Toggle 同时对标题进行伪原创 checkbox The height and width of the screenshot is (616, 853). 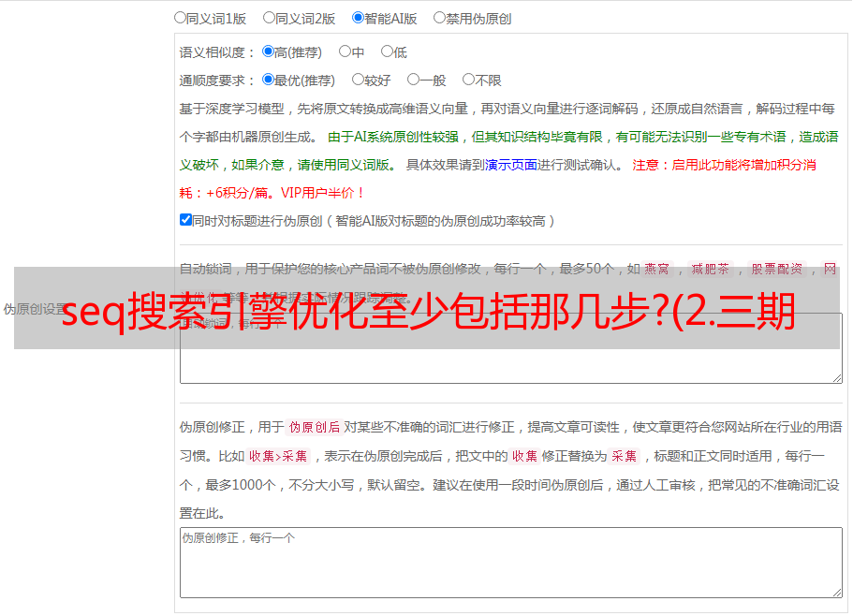(x=185, y=220)
